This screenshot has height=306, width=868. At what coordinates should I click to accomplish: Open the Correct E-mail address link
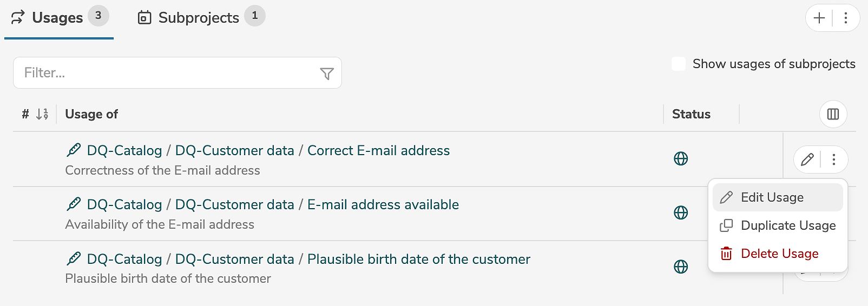click(x=378, y=150)
